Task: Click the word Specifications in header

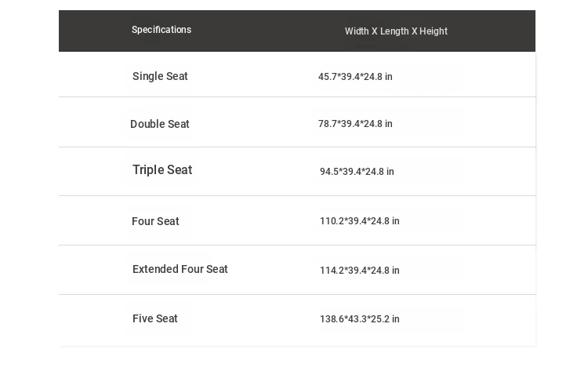Action: (162, 30)
